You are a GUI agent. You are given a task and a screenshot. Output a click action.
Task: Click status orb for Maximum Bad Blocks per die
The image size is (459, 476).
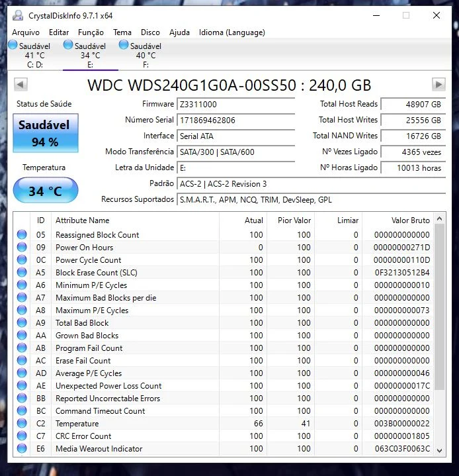22,297
